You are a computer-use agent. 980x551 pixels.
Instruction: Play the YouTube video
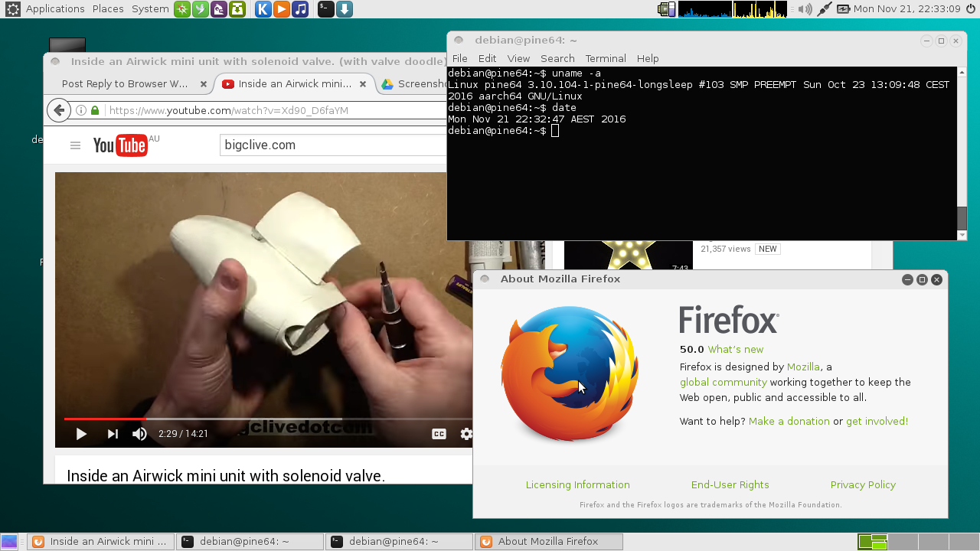point(81,434)
